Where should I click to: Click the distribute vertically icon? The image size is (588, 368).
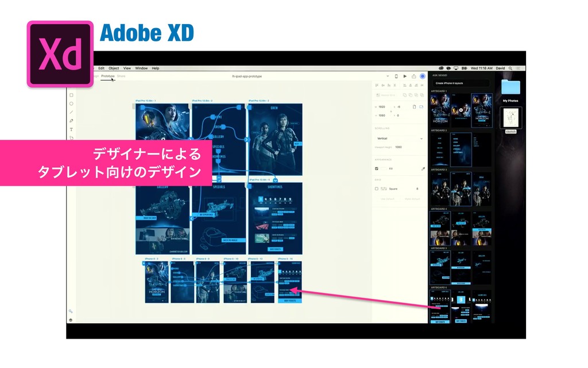point(394,86)
